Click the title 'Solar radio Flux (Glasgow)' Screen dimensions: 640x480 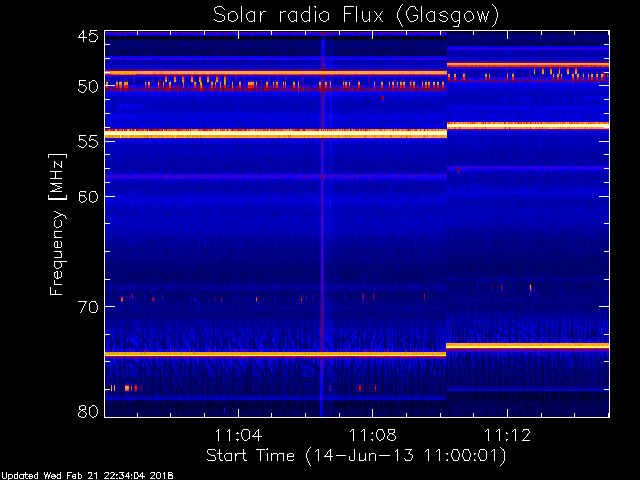(356, 16)
